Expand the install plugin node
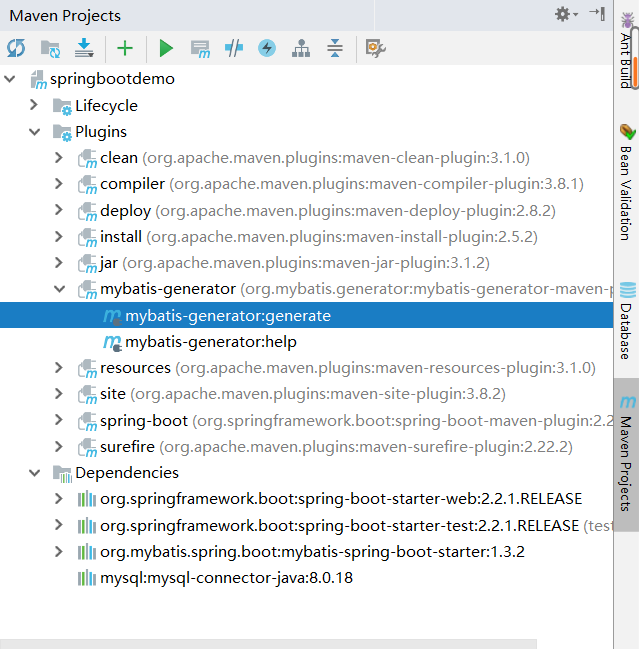This screenshot has height=649, width=639. tap(59, 237)
